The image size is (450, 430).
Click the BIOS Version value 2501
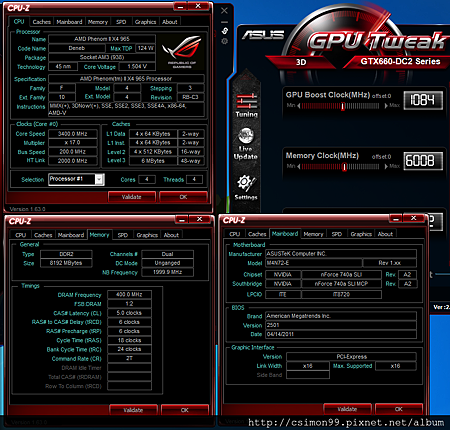pyautogui.click(x=341, y=325)
